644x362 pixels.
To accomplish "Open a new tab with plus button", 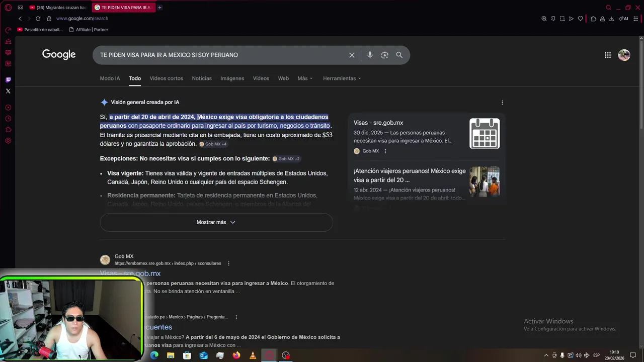I will [159, 8].
